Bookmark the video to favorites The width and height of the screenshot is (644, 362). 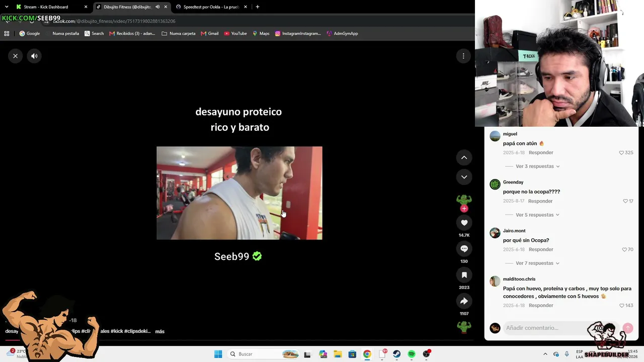(x=464, y=275)
